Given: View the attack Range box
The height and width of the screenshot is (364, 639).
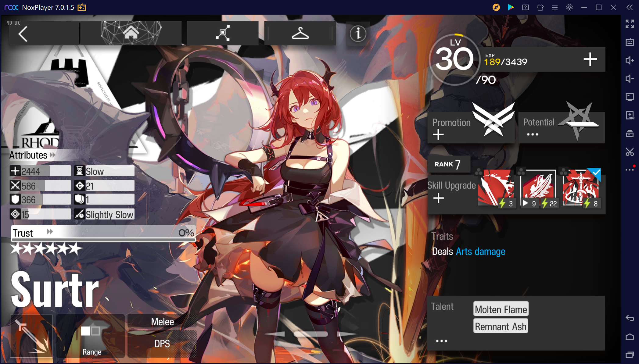Looking at the screenshot, I should pyautogui.click(x=91, y=336).
